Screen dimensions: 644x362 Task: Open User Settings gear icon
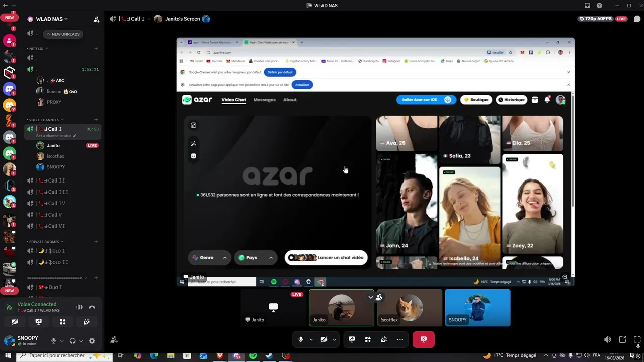point(92,341)
